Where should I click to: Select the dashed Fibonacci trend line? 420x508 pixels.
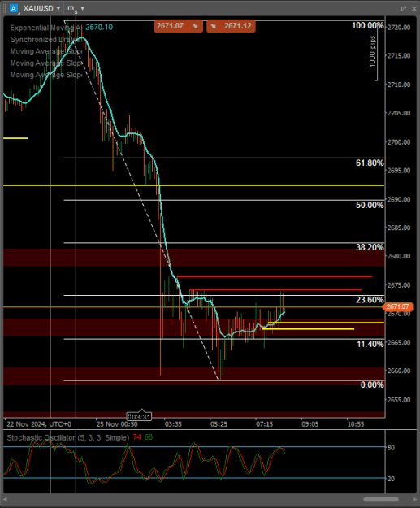142,200
